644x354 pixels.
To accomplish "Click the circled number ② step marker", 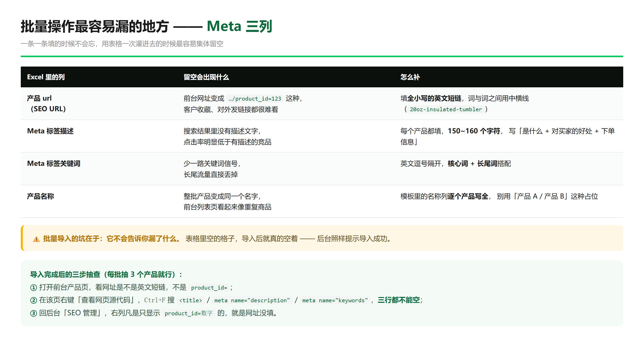I will 34,300.
